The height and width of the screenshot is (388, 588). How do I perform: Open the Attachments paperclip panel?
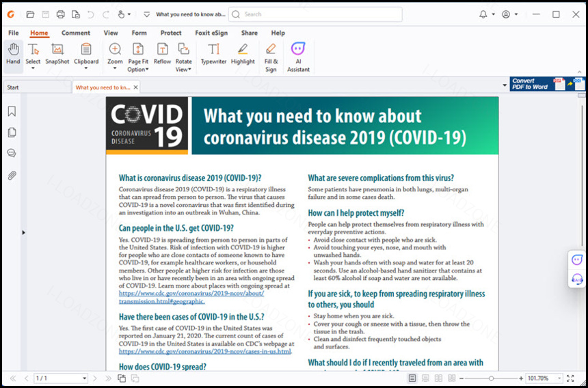pos(12,175)
